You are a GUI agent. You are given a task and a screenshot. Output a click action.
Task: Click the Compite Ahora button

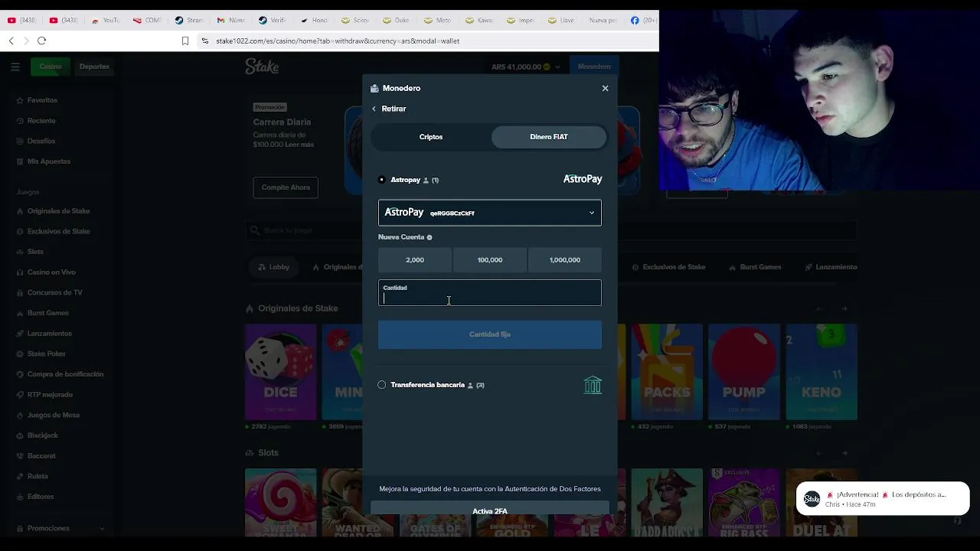(x=286, y=187)
